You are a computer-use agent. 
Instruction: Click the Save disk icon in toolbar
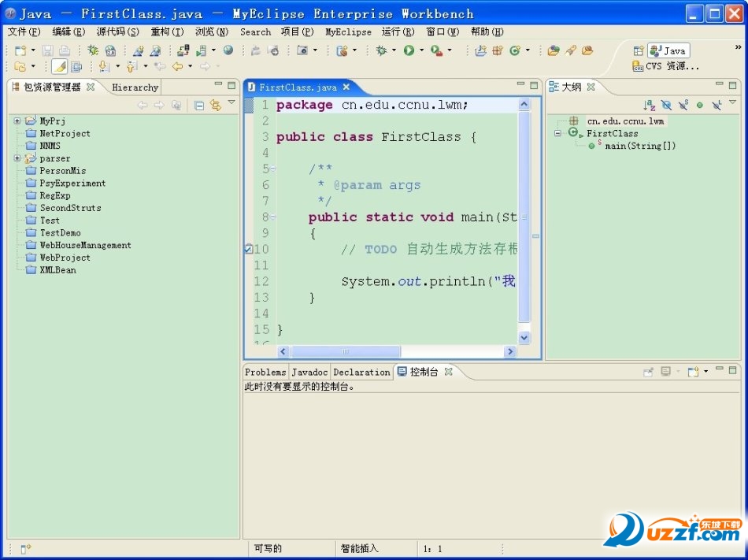[48, 50]
